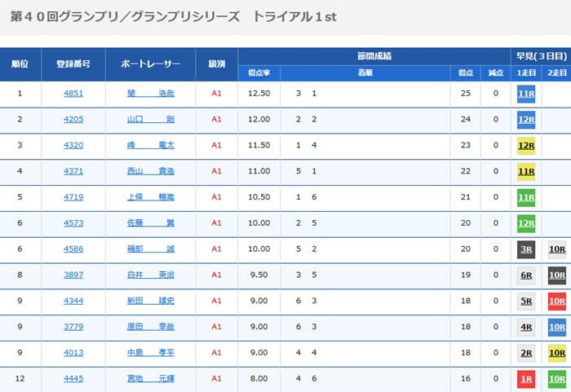This screenshot has width=571, height=392.
Task: Open registration number 4851 link
Action: (x=73, y=93)
